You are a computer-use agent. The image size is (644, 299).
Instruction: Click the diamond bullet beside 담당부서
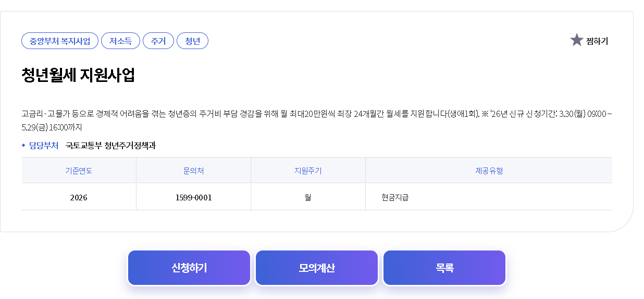point(23,146)
